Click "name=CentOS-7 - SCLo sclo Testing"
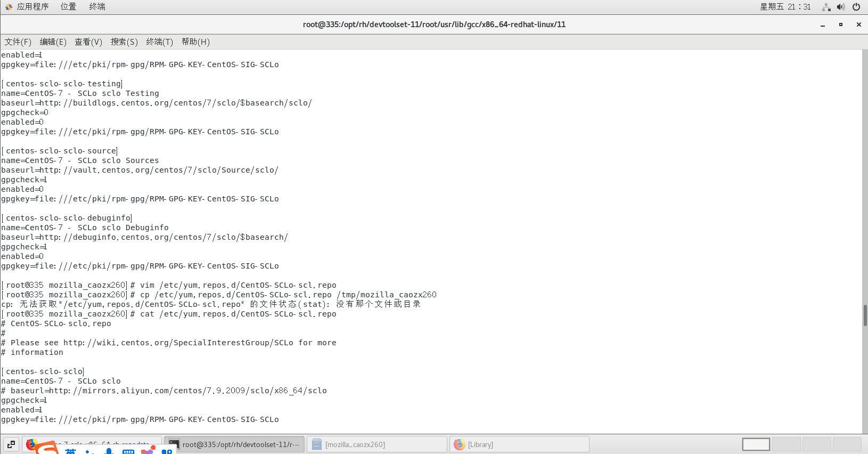Viewport: 868px width, 454px height. [80, 93]
